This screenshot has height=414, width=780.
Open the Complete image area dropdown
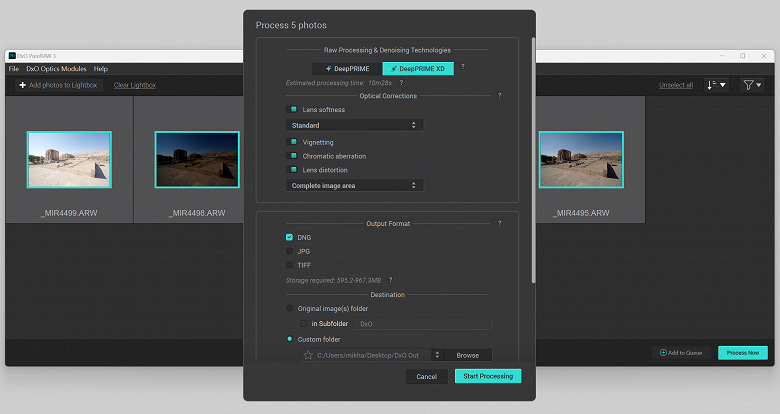click(354, 185)
